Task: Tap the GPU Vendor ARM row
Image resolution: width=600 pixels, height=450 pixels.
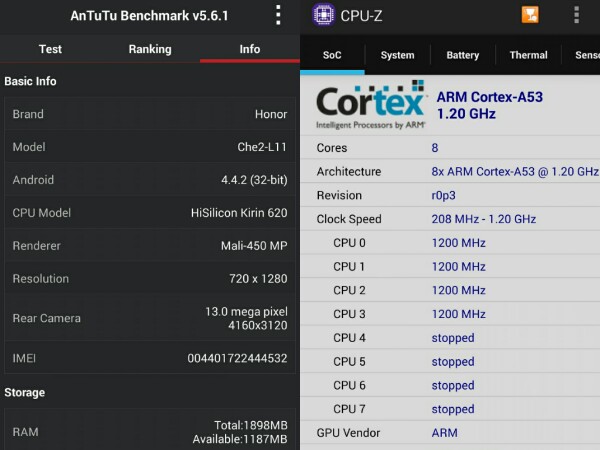Action: coord(450,432)
